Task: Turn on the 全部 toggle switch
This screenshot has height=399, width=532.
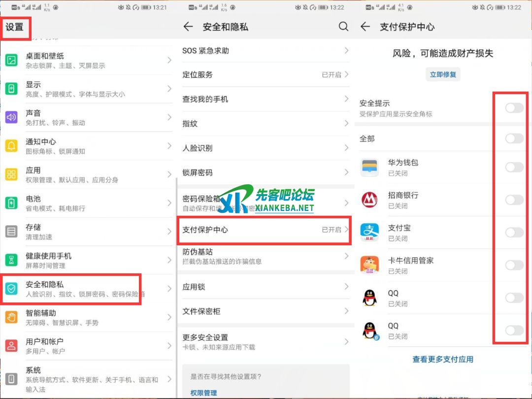Action: tap(514, 138)
